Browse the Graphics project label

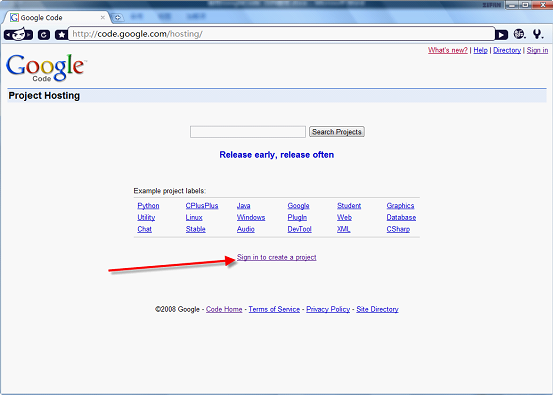click(400, 206)
